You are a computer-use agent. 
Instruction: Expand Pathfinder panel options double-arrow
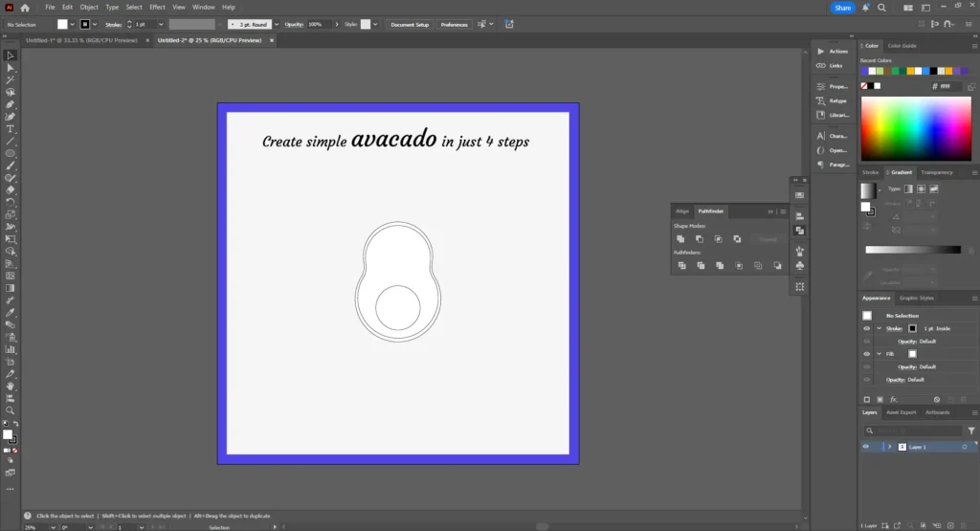[770, 211]
